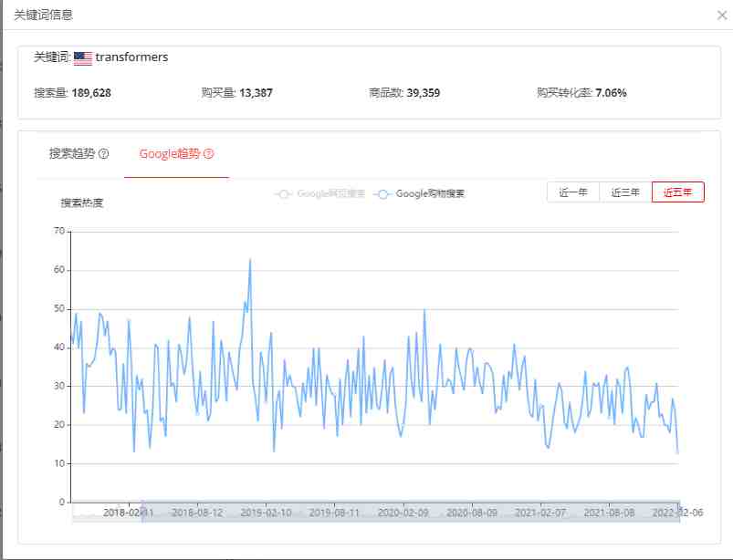This screenshot has width=733, height=560.
Task: Click the keyword text transformers
Action: point(131,57)
